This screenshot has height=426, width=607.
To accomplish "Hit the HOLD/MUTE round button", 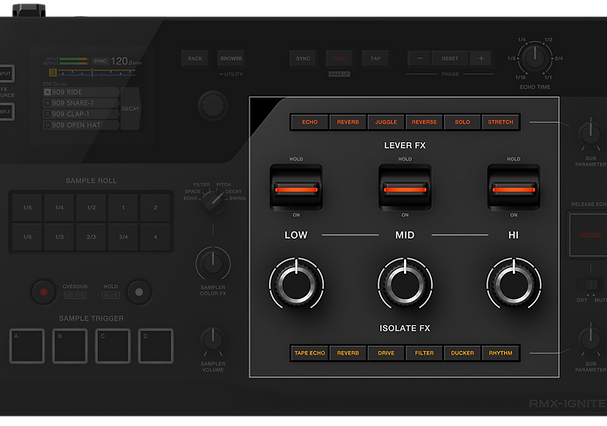I will 139,292.
